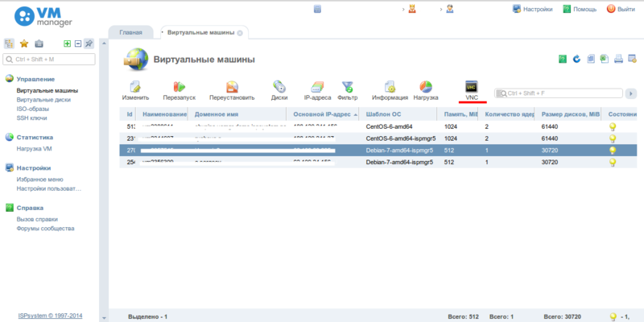Open Вызов справки in the sidebar
This screenshot has width=644, height=322.
point(37,219)
